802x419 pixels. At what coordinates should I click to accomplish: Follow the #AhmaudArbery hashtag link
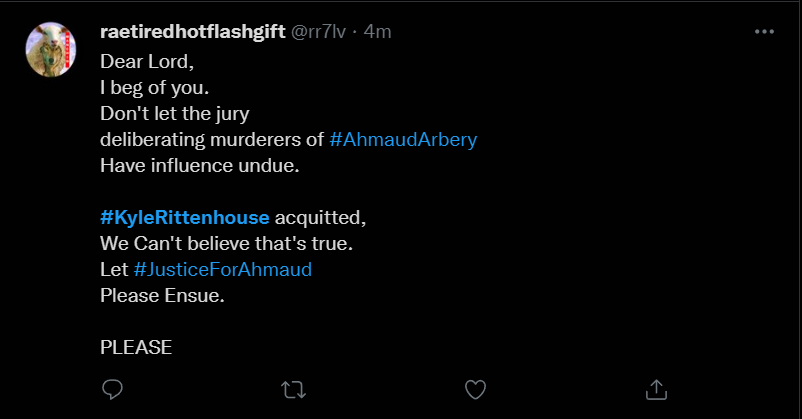tap(402, 139)
